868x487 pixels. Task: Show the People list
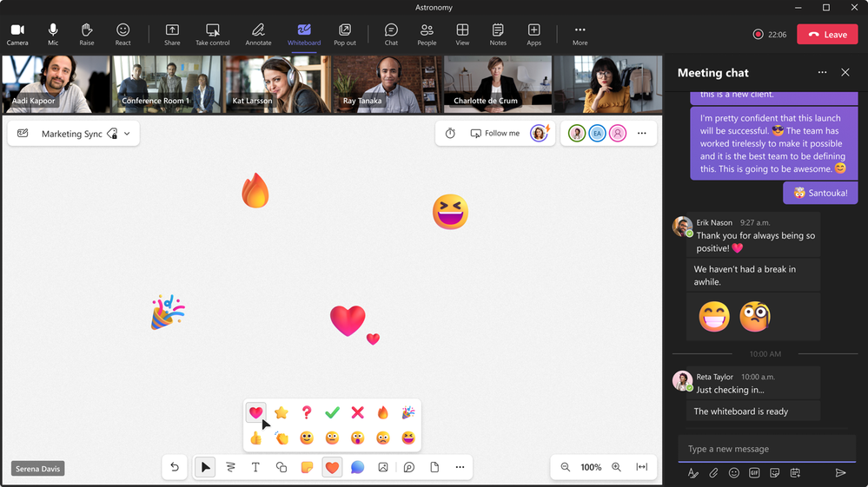[x=427, y=34]
